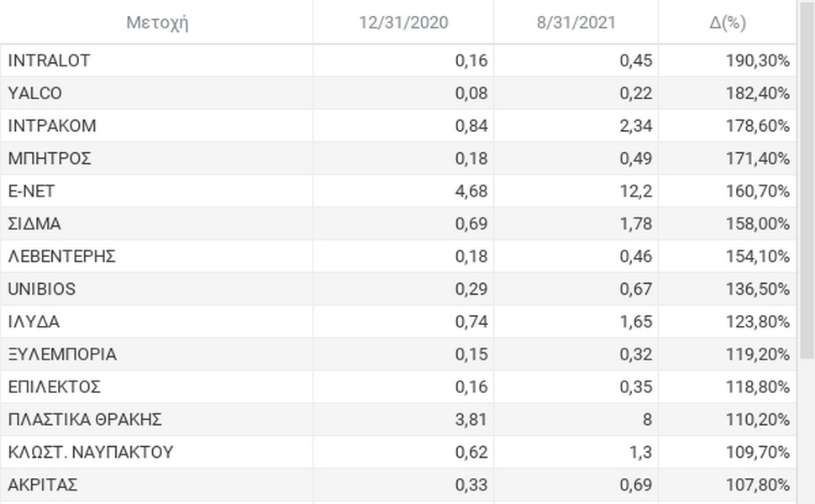Click the 190,30% change value for INTRALOT
The image size is (815, 504).
pos(758,60)
